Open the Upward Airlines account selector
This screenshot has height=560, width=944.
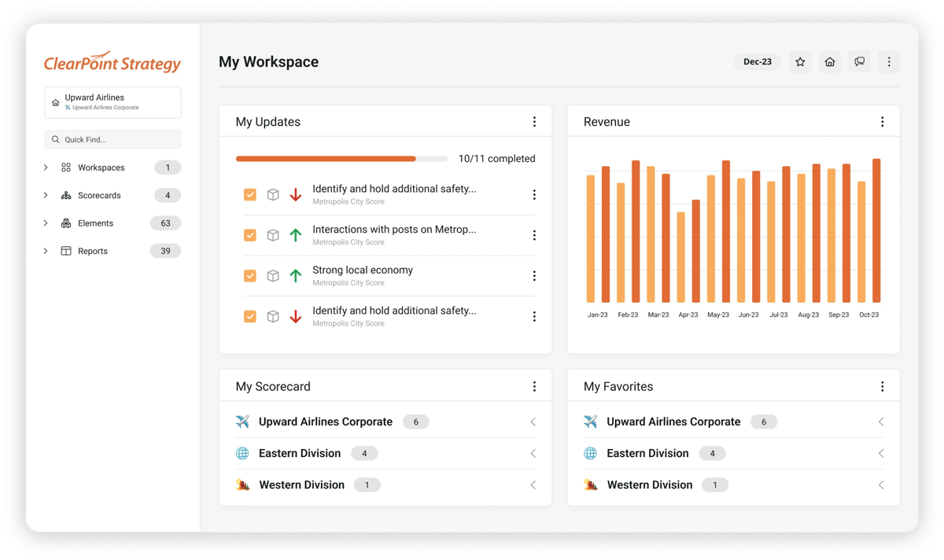click(112, 102)
